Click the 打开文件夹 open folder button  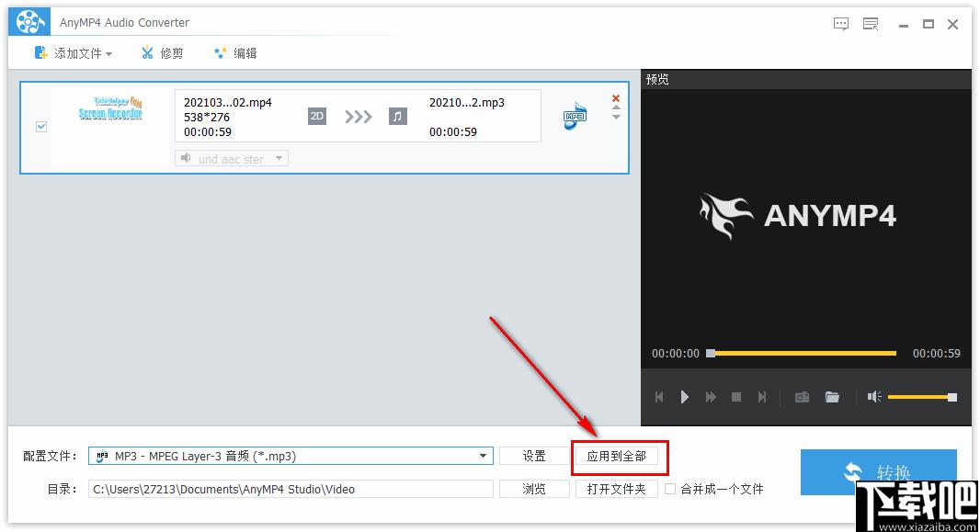coord(616,489)
